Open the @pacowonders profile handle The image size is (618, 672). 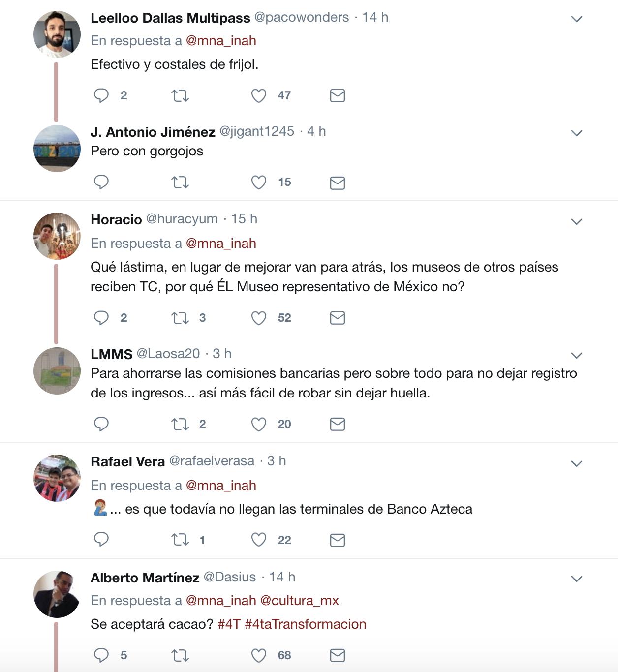[x=302, y=17]
